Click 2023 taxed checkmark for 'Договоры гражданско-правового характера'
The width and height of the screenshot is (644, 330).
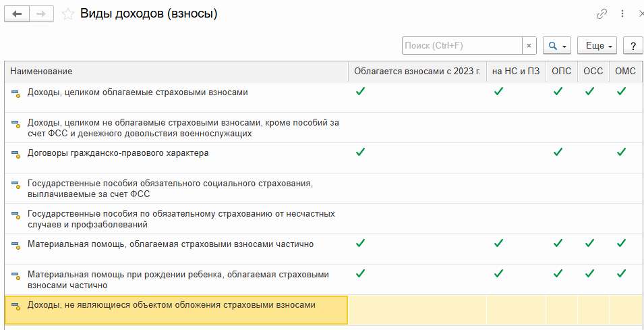click(360, 152)
